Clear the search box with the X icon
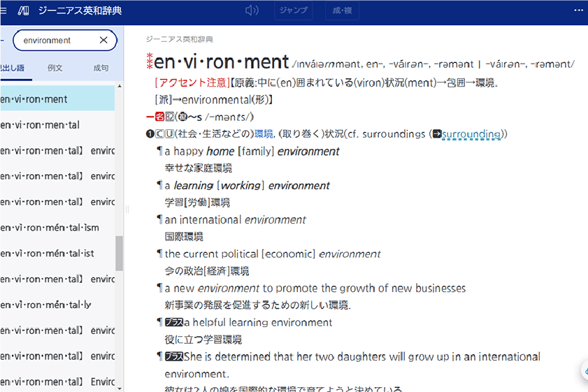This screenshot has width=588, height=392. [x=103, y=41]
